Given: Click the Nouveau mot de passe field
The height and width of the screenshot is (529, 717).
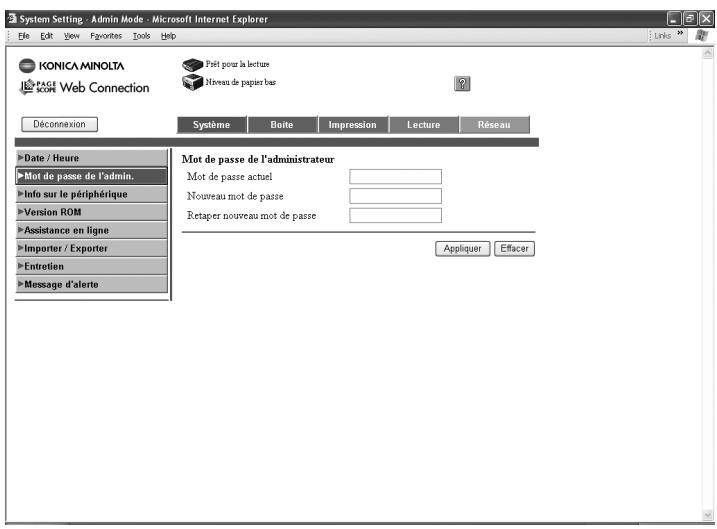Looking at the screenshot, I should [x=396, y=196].
